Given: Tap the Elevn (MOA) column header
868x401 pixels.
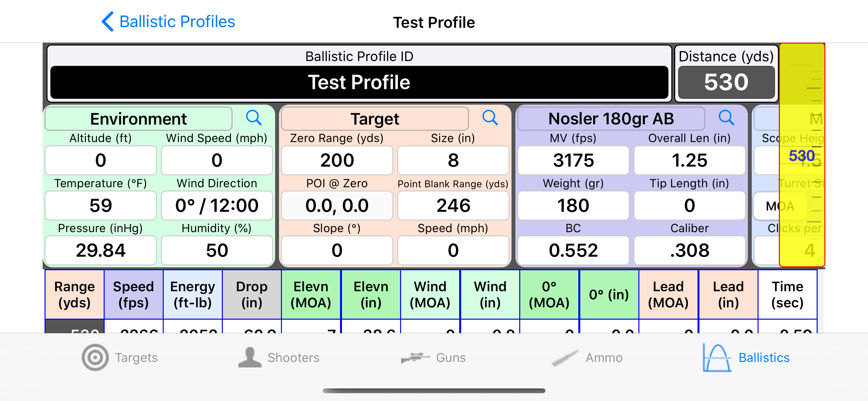Looking at the screenshot, I should click(311, 294).
